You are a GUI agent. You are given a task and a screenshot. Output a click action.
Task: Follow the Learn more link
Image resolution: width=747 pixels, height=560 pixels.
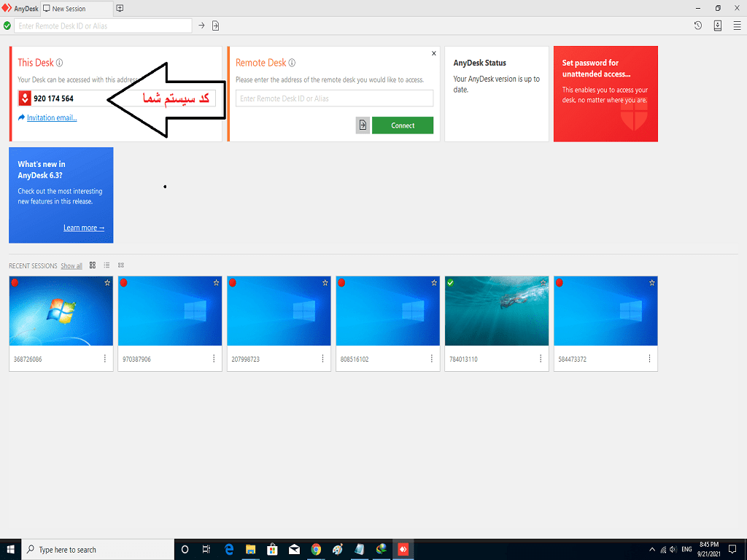84,227
